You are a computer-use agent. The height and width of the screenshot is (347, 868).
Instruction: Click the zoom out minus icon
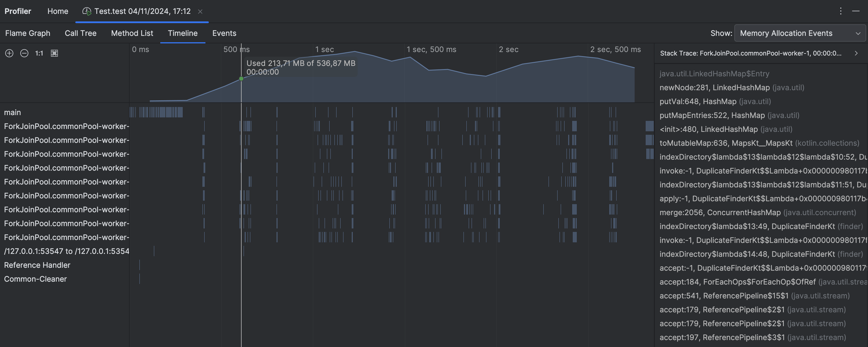(24, 53)
